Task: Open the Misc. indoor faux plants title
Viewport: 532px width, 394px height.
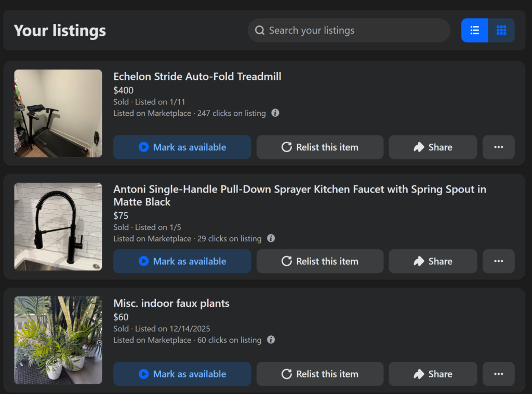Action: (171, 304)
